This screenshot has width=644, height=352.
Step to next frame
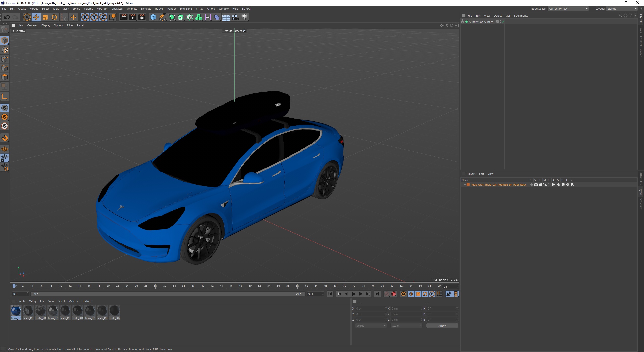(361, 294)
